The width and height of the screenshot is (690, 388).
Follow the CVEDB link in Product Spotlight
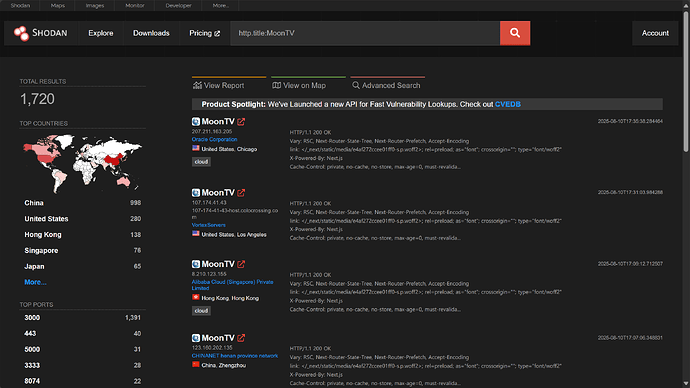(x=508, y=104)
